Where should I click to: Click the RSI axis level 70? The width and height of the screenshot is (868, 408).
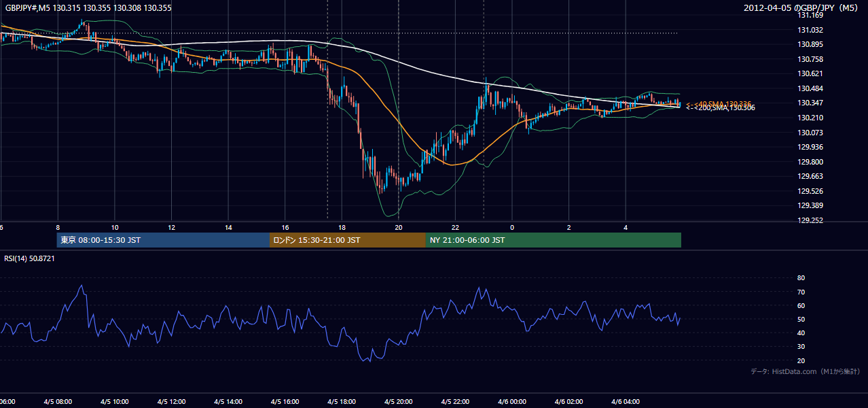[801, 292]
